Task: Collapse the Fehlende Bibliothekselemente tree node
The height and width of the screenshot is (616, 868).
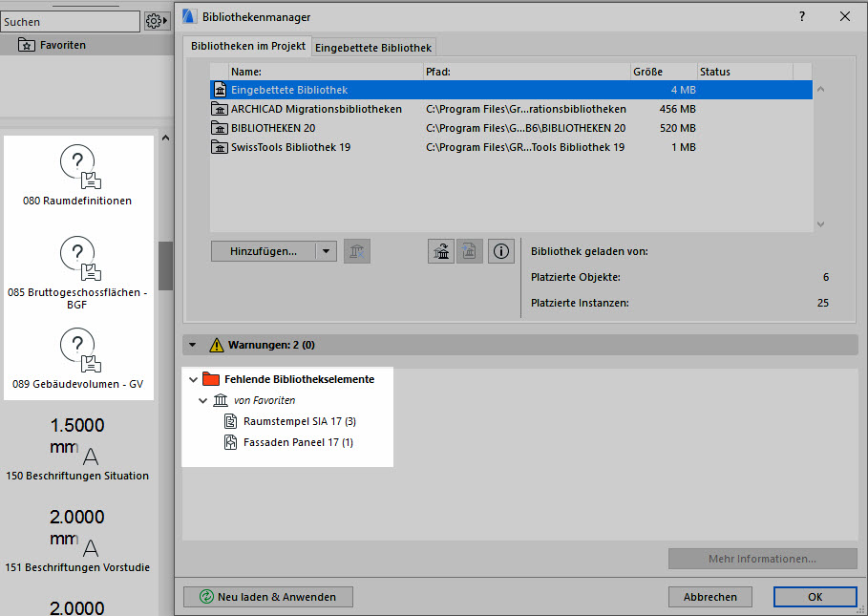Action: [x=193, y=380]
